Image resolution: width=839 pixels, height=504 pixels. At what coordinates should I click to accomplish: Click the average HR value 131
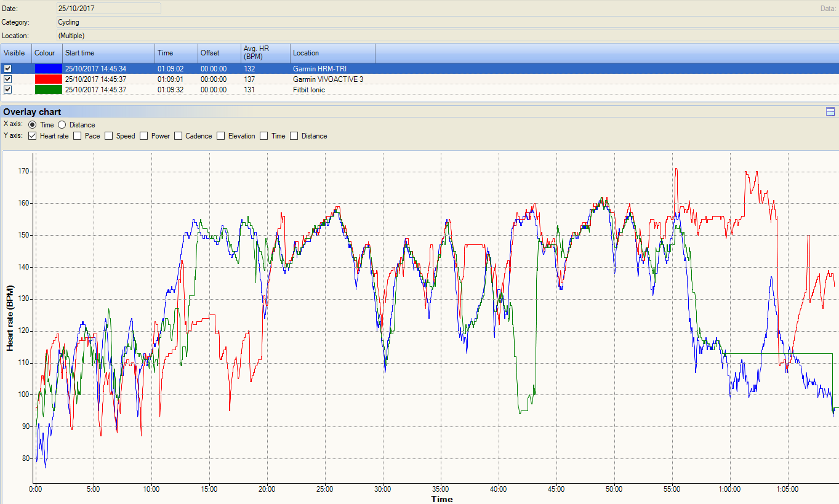pyautogui.click(x=249, y=89)
